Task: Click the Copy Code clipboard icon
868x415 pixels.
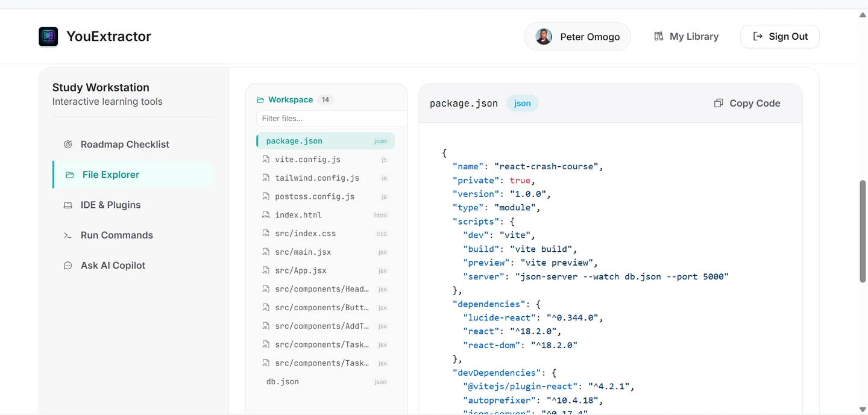Action: click(x=719, y=103)
